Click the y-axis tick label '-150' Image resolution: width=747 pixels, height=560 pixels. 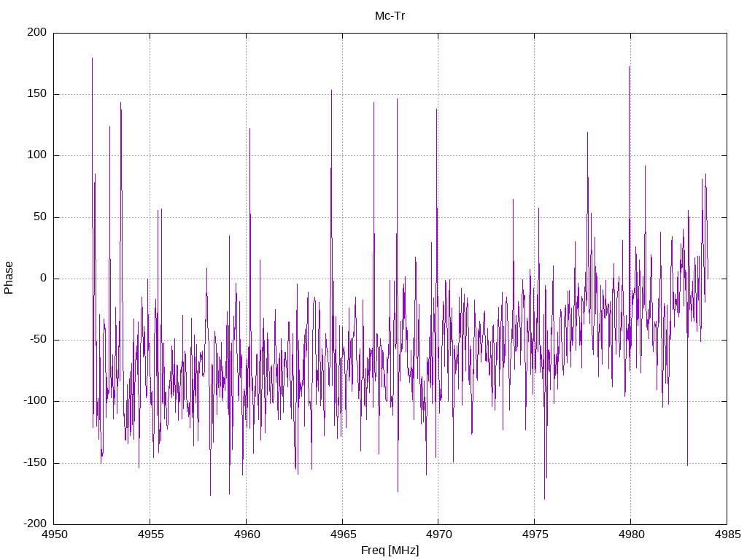[x=35, y=462]
